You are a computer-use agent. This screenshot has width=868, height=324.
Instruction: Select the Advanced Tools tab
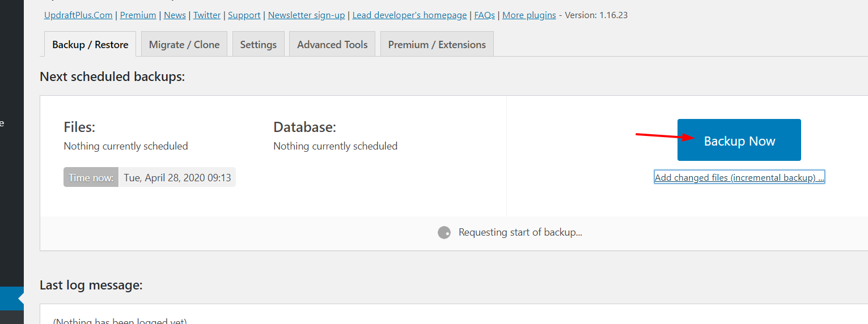[x=332, y=44]
